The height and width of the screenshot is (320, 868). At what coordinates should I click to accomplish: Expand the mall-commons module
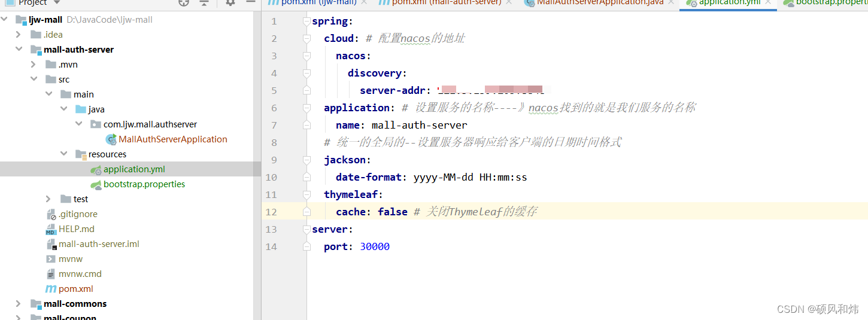(x=19, y=304)
